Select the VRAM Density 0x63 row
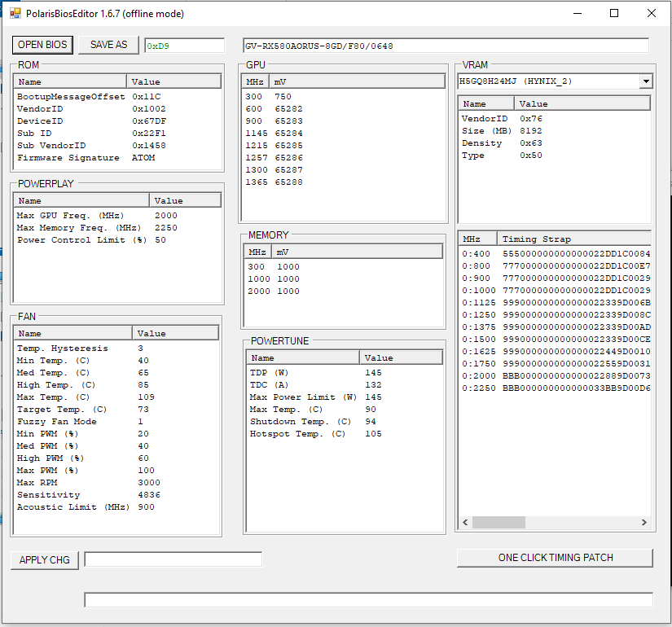 pyautogui.click(x=555, y=143)
